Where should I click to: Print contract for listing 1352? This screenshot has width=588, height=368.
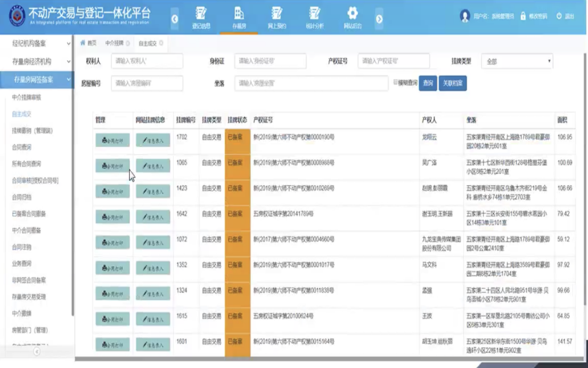click(113, 268)
